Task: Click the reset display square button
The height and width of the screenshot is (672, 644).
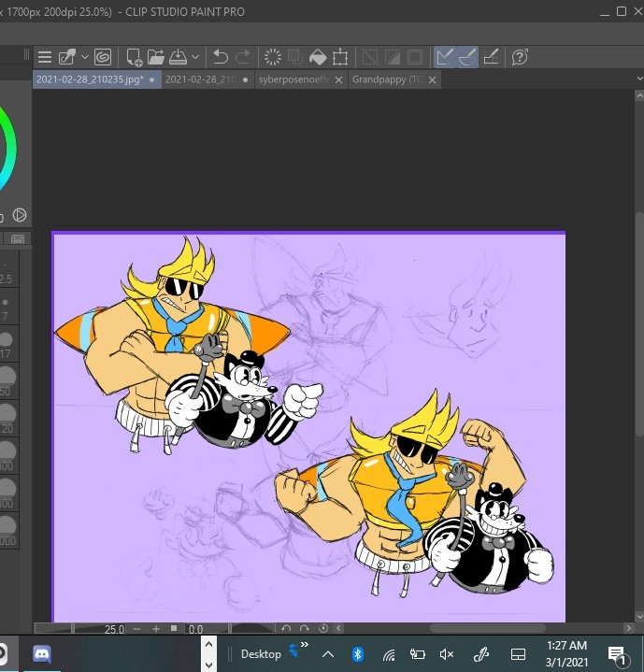Action: tap(174, 628)
